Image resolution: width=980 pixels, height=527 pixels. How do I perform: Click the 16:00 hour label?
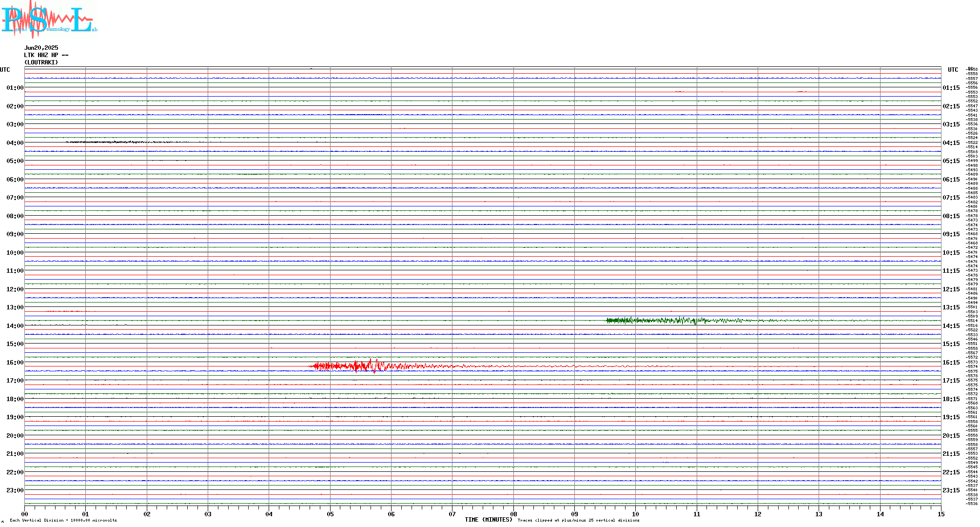click(15, 363)
